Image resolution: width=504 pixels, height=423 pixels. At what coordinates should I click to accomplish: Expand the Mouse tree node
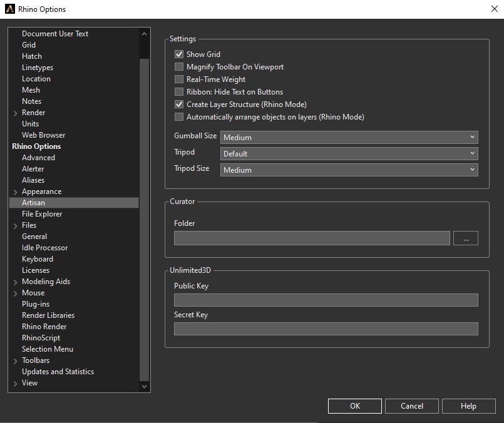point(15,293)
